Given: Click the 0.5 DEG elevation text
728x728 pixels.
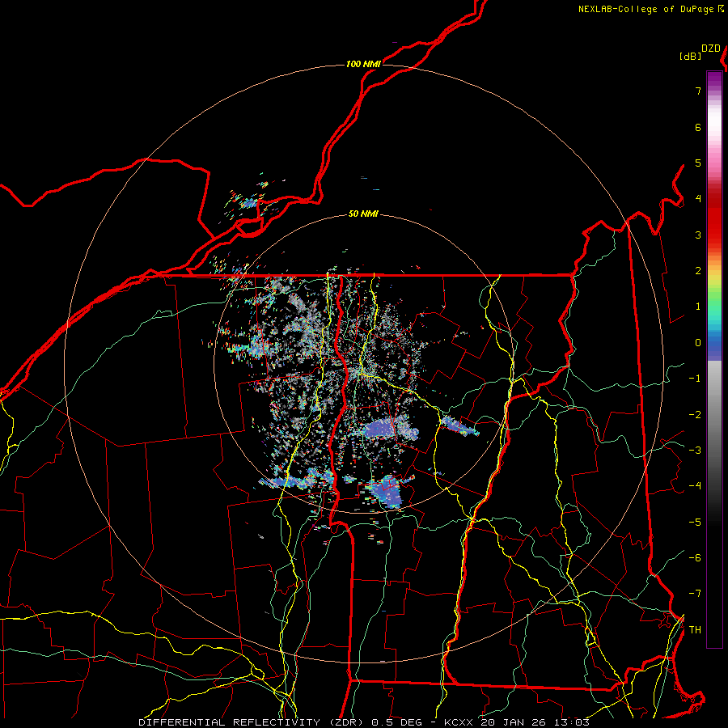Looking at the screenshot, I should point(397,722).
